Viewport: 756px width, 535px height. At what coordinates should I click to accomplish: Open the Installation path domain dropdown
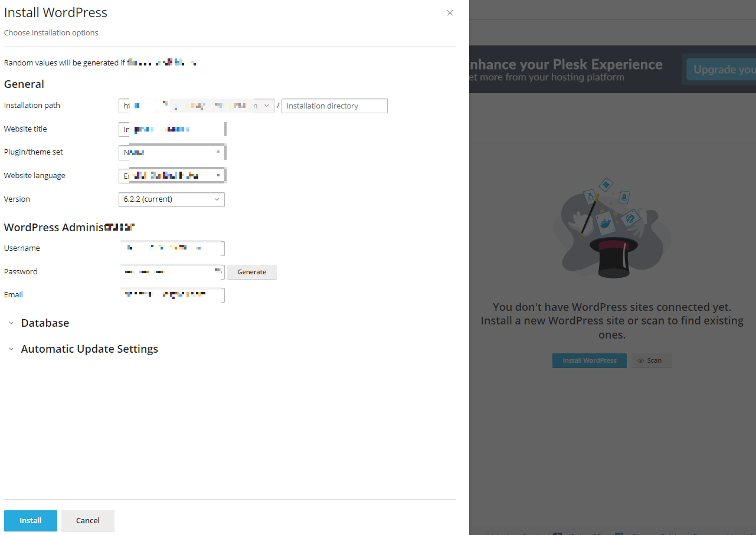[x=197, y=106]
